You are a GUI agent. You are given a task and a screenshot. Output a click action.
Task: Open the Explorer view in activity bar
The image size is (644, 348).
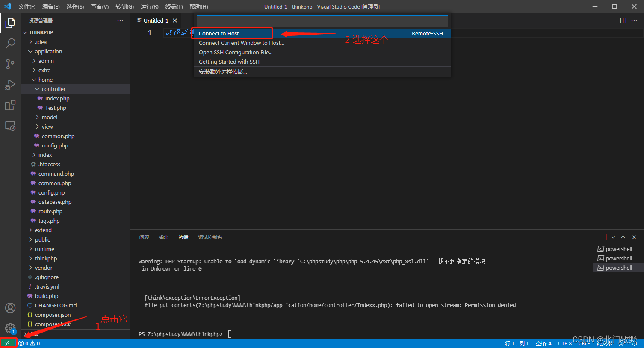coord(10,23)
